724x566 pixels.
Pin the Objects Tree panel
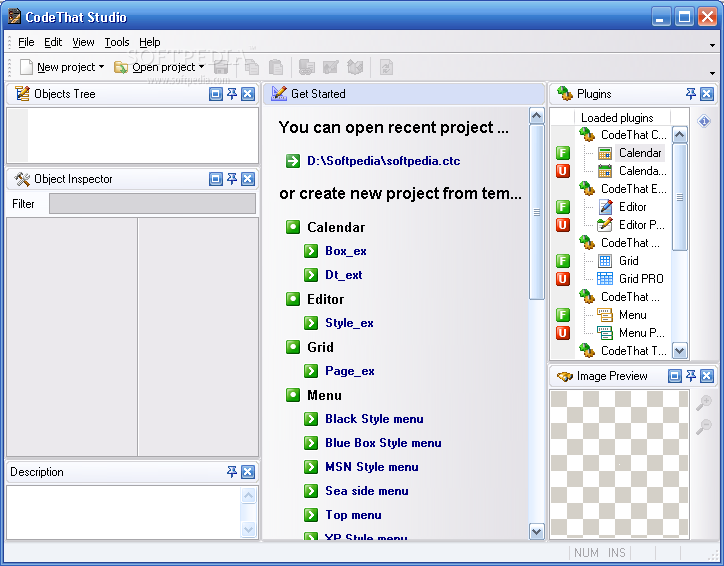click(232, 94)
